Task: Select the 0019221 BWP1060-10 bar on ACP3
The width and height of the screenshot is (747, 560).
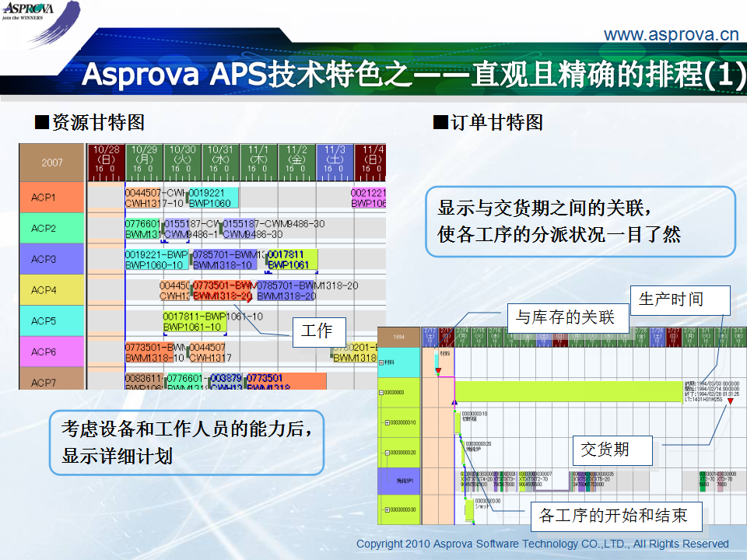Action: click(x=156, y=260)
